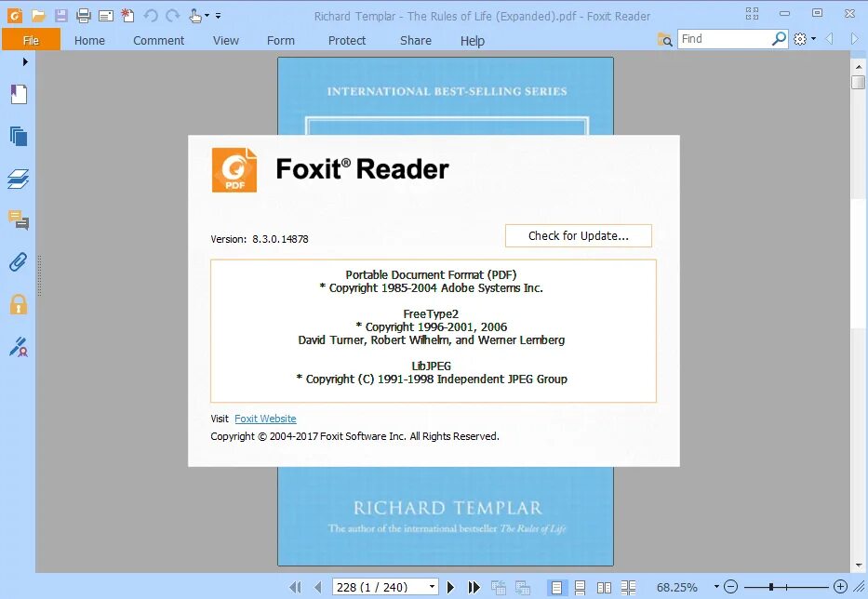This screenshot has height=599, width=868.
Task: Select Single Page view mode
Action: (556, 587)
